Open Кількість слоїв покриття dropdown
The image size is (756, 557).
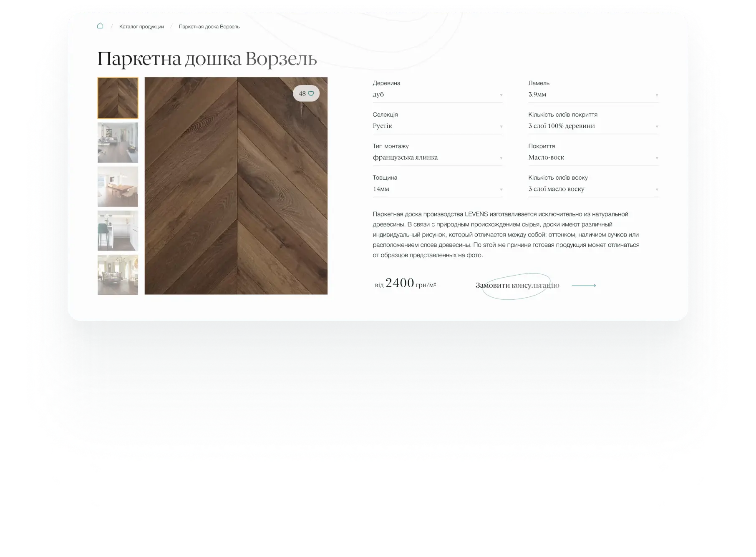(x=593, y=126)
